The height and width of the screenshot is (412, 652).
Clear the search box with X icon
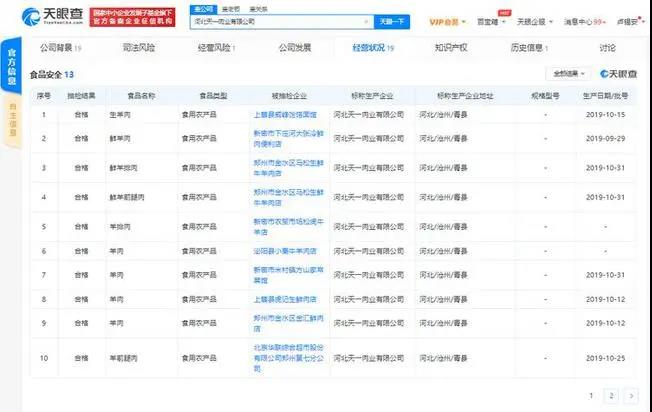pyautogui.click(x=366, y=21)
